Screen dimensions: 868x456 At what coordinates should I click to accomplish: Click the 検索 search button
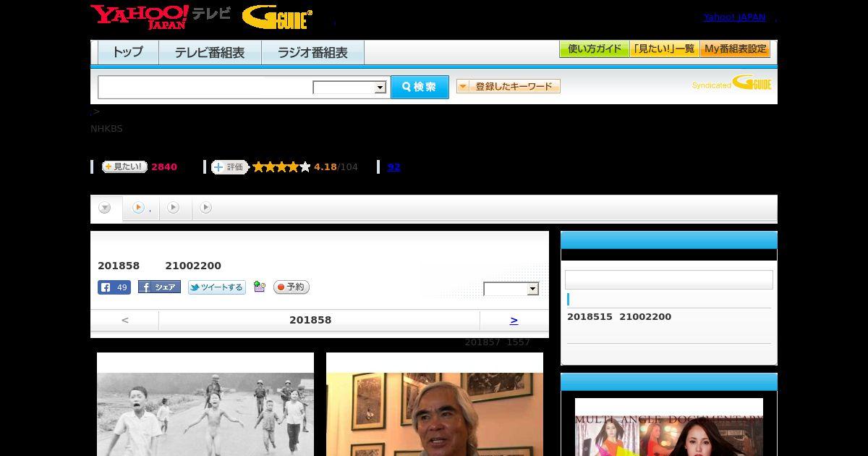(420, 87)
